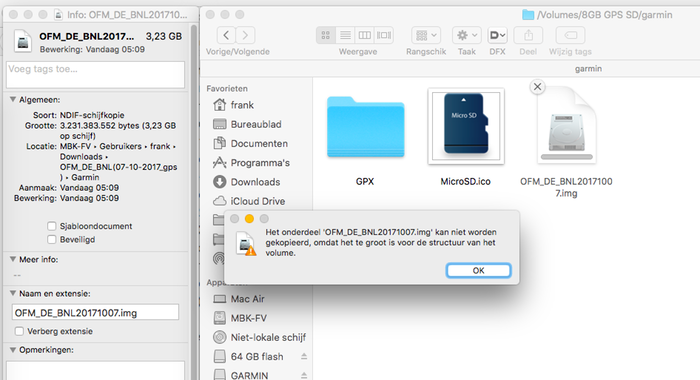
Task: Select the MicroSD.ico file
Action: click(466, 126)
